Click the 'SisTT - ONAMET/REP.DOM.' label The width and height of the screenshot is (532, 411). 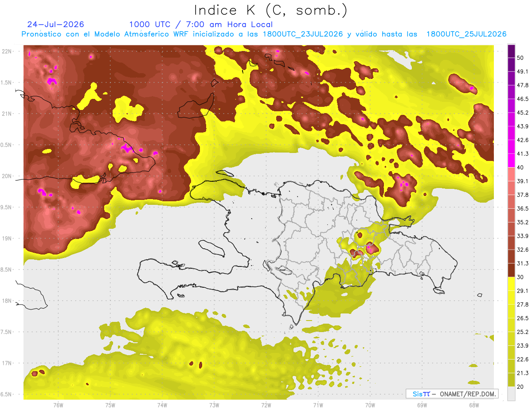451,394
